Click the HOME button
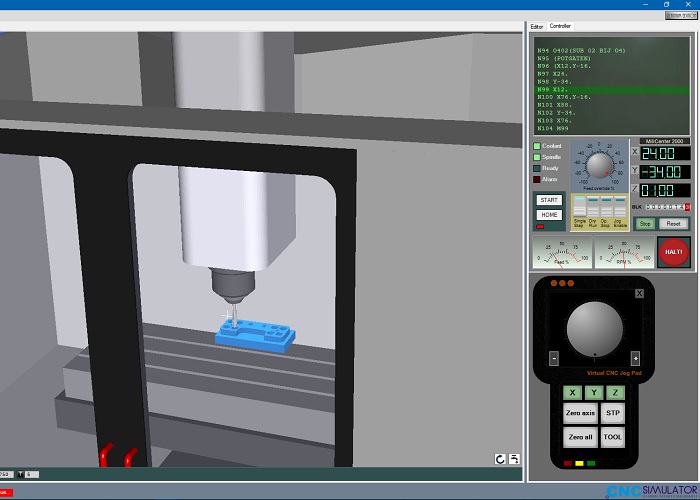 click(x=549, y=215)
